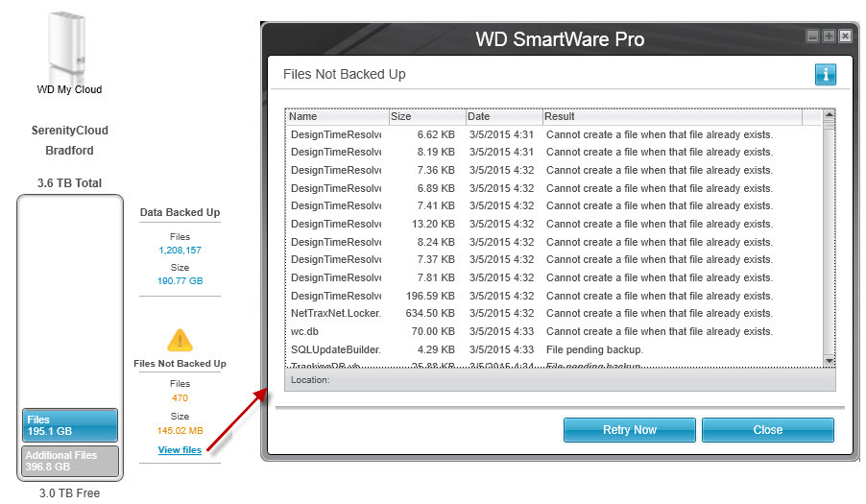866x504 pixels.
Task: Minimize the WD SmartWare Pro window
Action: [812, 36]
